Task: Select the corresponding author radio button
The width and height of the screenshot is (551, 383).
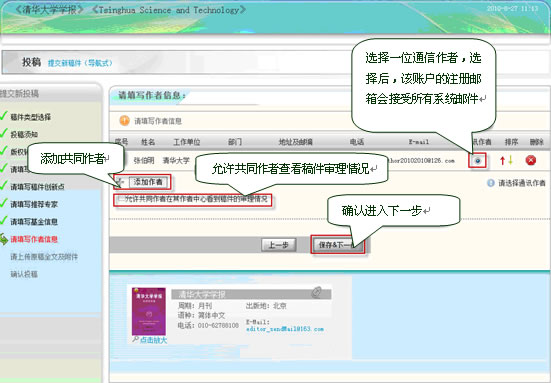Action: click(477, 161)
